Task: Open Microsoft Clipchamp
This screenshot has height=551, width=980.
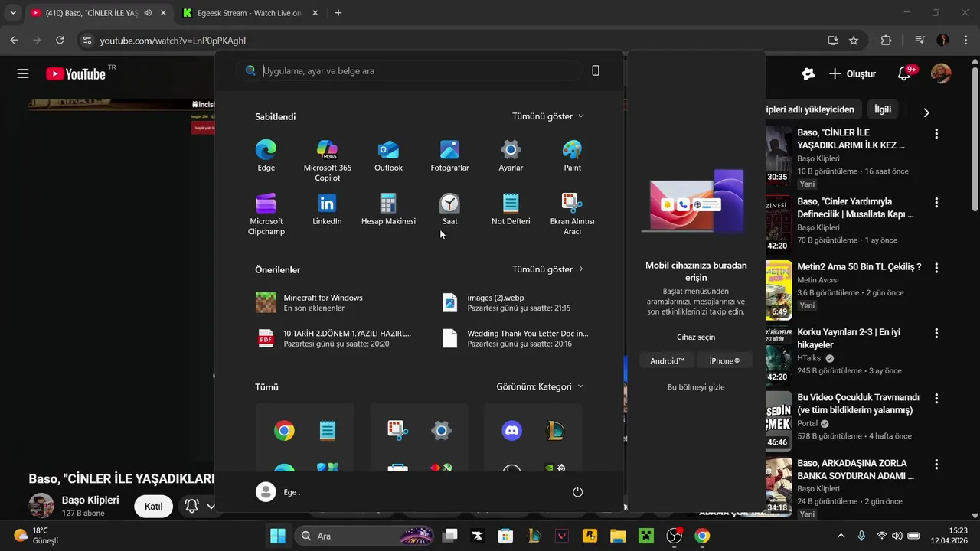Action: coord(266,214)
